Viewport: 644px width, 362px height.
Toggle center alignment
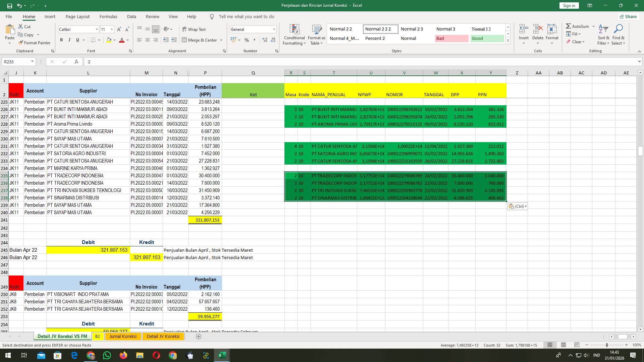[148, 40]
